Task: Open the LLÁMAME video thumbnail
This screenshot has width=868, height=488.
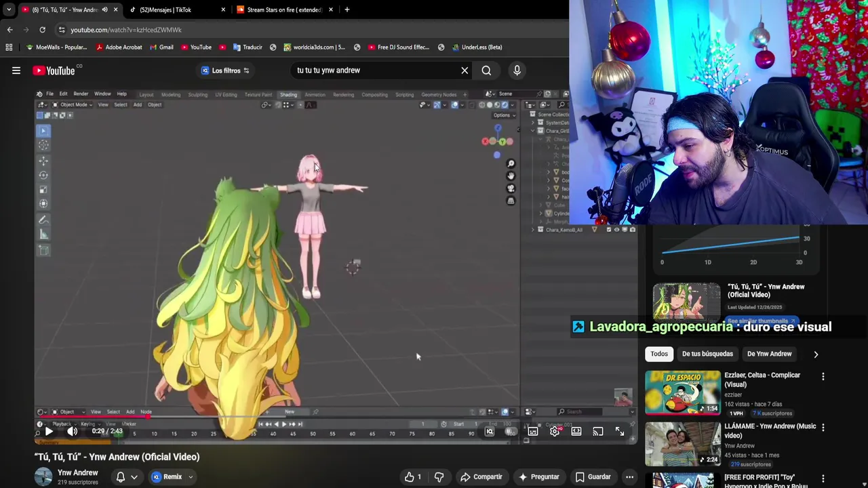Action: pyautogui.click(x=683, y=443)
